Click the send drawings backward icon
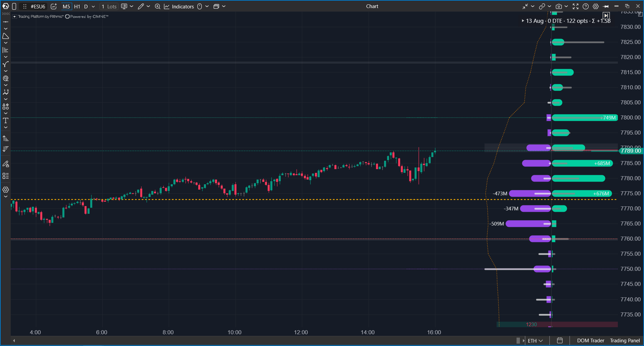644x346 pixels. 6,149
